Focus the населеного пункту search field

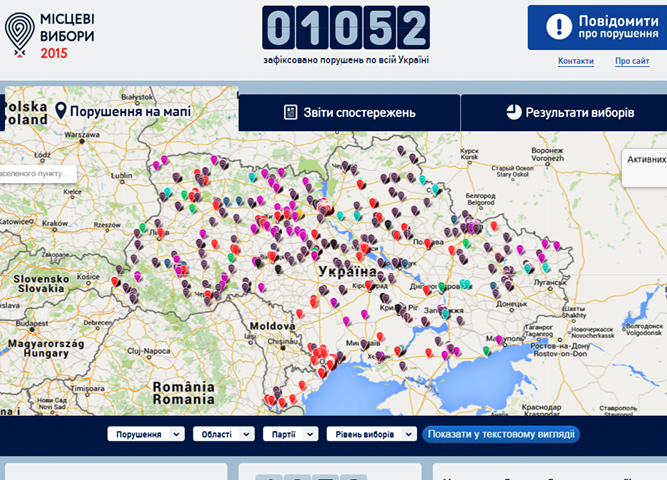coord(37,174)
